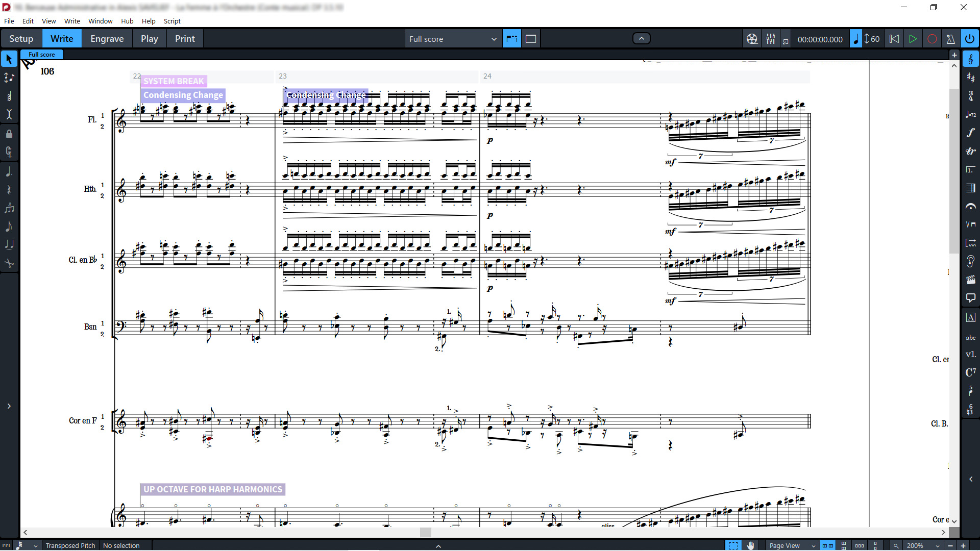Image resolution: width=980 pixels, height=551 pixels.
Task: Toggle lock duration padlock tool
Action: tap(9, 134)
